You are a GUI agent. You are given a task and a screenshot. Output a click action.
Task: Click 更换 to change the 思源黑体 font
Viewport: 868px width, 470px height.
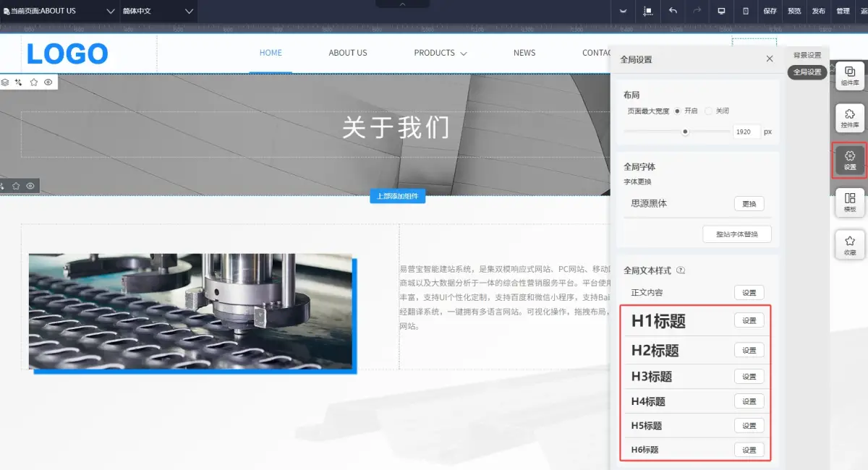pos(749,203)
